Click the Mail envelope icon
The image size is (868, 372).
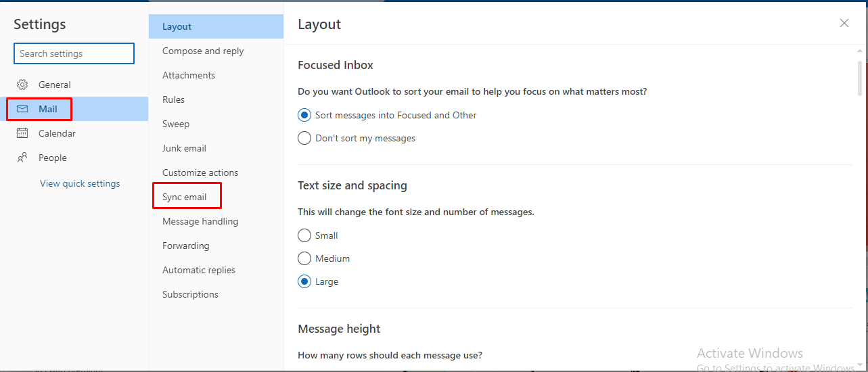[x=22, y=109]
